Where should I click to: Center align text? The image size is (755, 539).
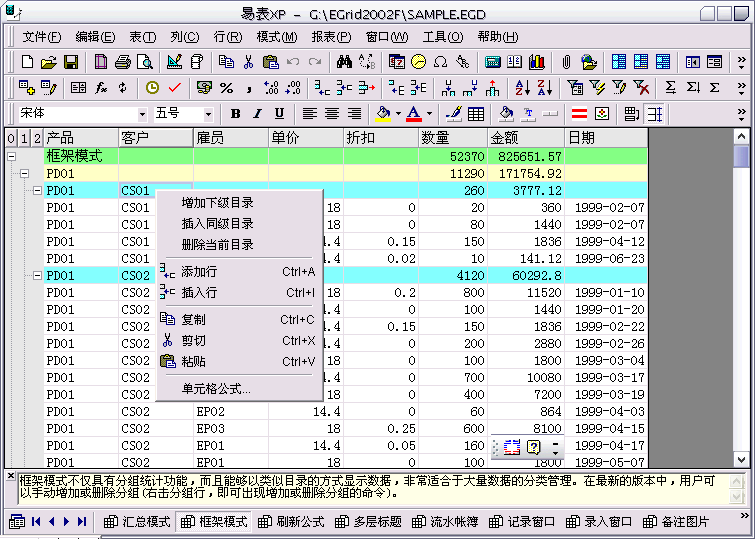(x=332, y=114)
